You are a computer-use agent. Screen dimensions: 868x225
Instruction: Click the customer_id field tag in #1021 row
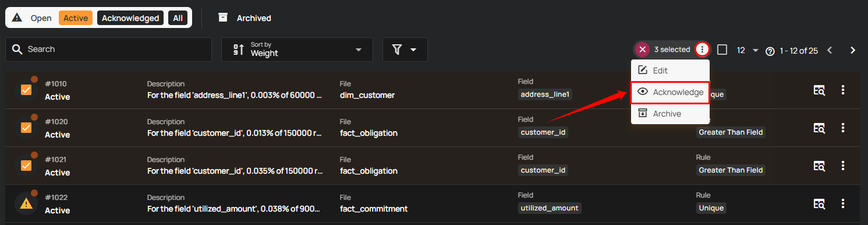click(x=543, y=170)
